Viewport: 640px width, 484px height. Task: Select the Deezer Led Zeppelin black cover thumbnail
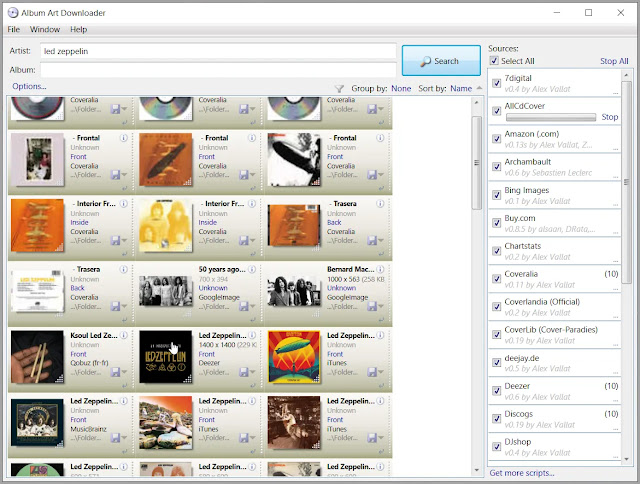pos(165,357)
